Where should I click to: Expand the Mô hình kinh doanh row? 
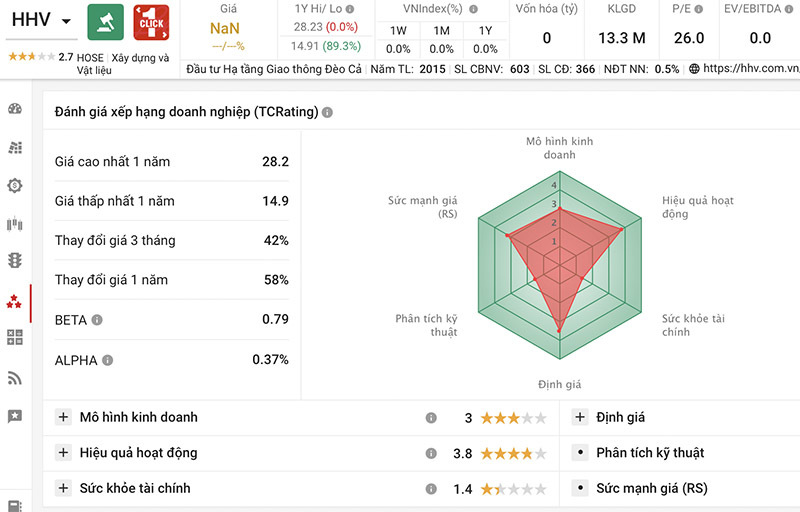[63, 417]
